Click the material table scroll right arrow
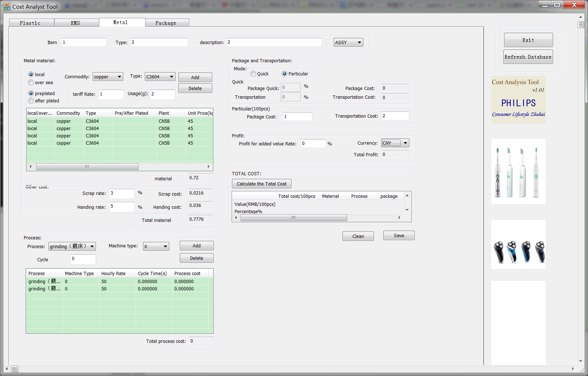This screenshot has width=588, height=376. [x=209, y=167]
